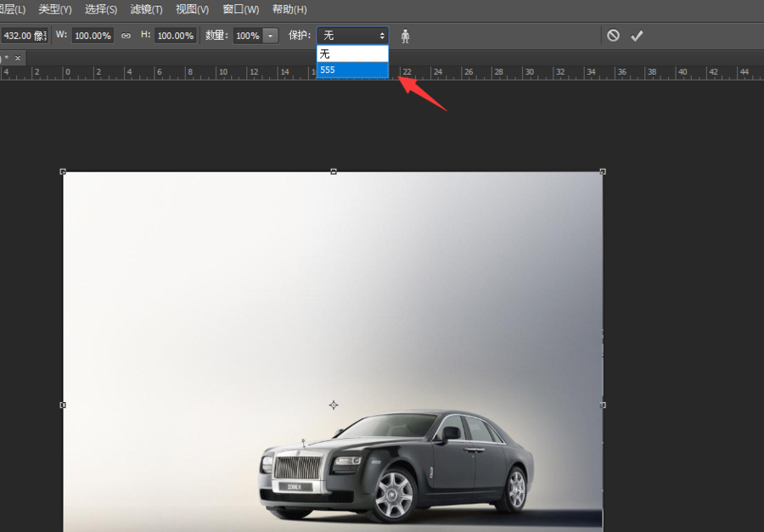Click the top-left transform handle
This screenshot has height=532, width=764.
click(x=64, y=171)
